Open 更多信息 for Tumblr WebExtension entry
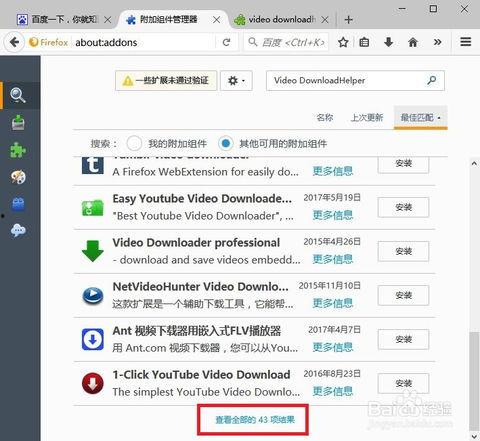The image size is (480, 441). [x=333, y=171]
